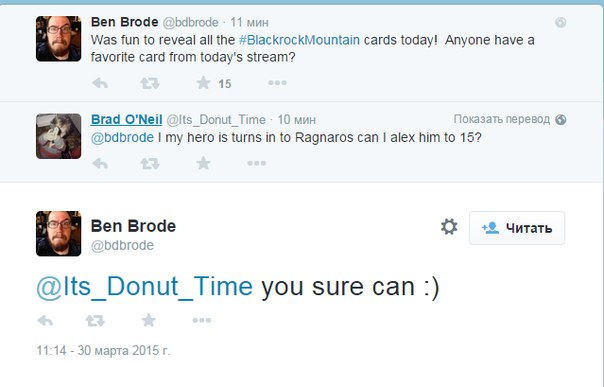Reply to the 'you sure can' tweet
The image size is (604, 387).
tap(45, 320)
